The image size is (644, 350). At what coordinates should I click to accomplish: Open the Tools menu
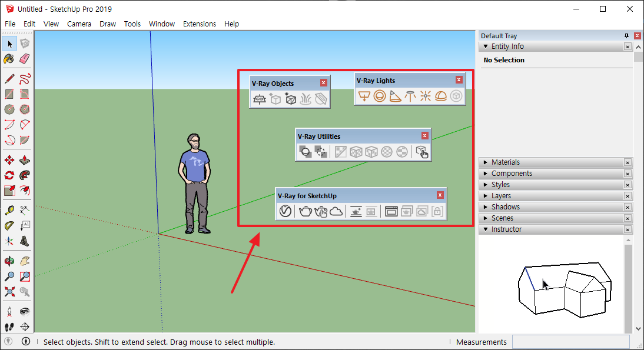tap(132, 24)
